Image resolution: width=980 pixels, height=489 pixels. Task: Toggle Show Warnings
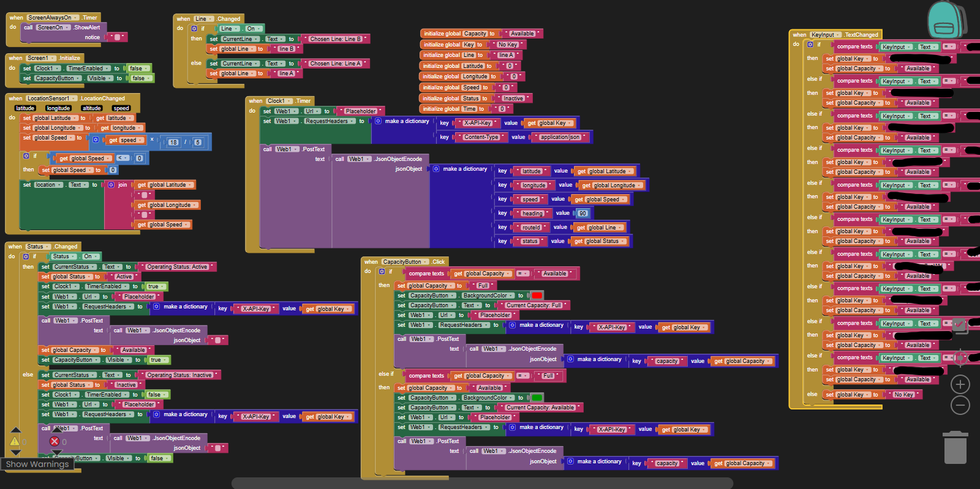pyautogui.click(x=37, y=465)
